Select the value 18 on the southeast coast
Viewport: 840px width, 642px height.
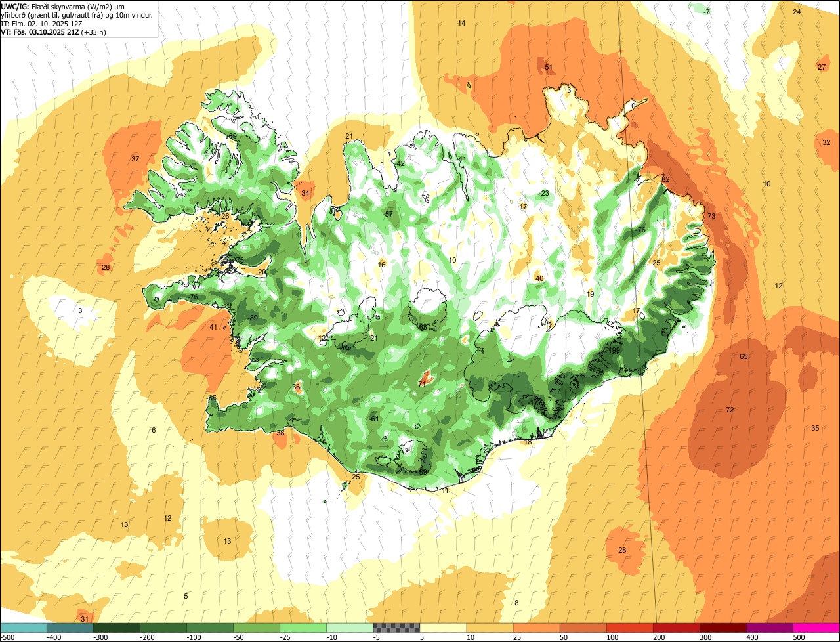[528, 442]
